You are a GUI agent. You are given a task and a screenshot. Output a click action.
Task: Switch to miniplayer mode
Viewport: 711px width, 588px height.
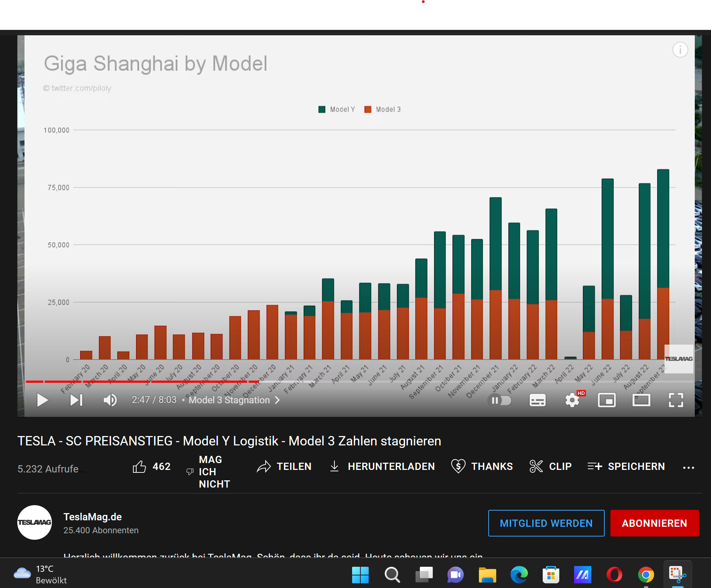coord(606,400)
